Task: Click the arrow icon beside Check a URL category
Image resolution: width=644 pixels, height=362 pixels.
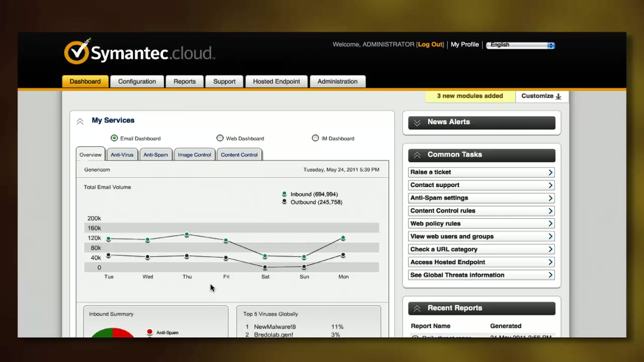Action: click(x=550, y=249)
